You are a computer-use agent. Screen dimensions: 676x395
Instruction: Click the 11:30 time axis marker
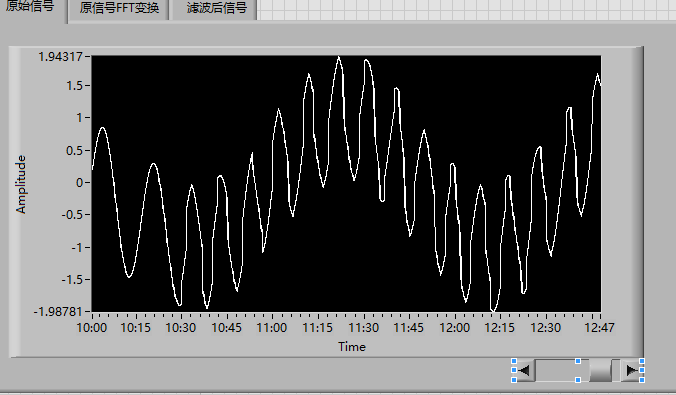tap(363, 328)
